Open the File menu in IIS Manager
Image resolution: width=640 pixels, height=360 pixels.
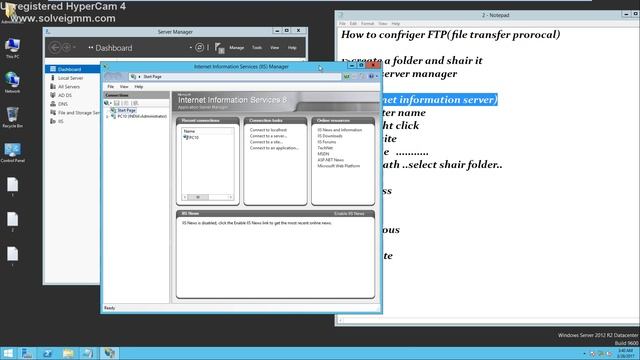(111, 87)
